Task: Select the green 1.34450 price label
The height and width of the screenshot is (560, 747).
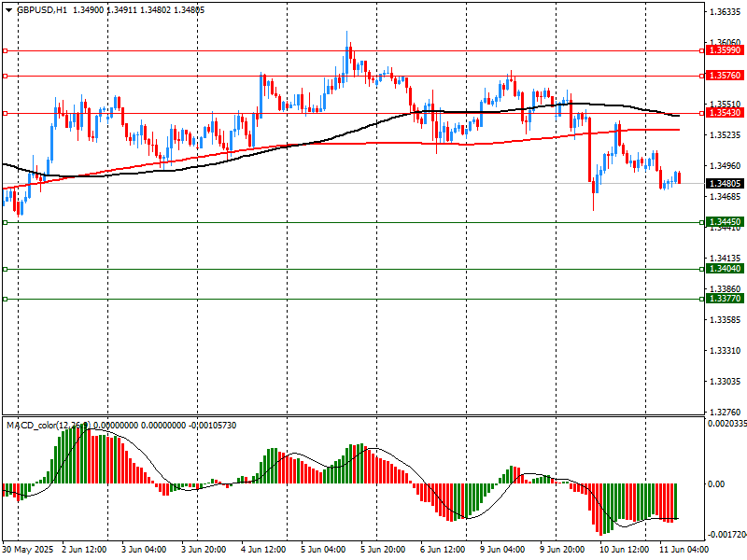Action: coord(725,222)
